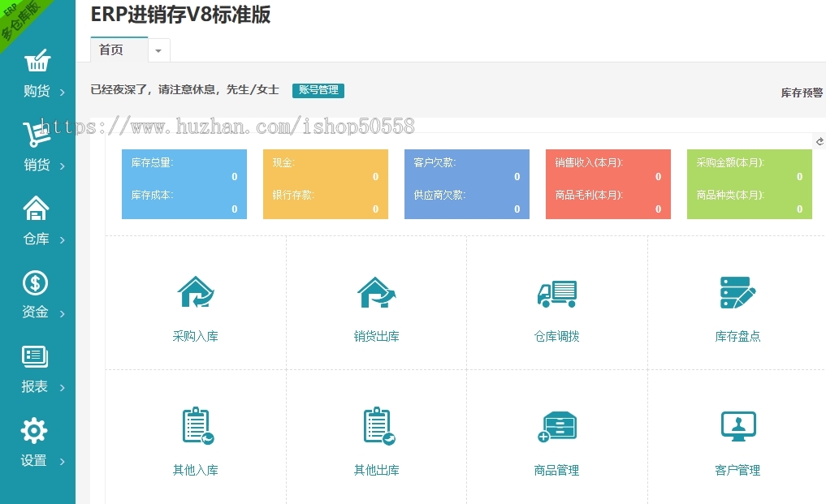Open the 仓库 warehouse icon in sidebar
This screenshot has height=504, width=826.
36,208
